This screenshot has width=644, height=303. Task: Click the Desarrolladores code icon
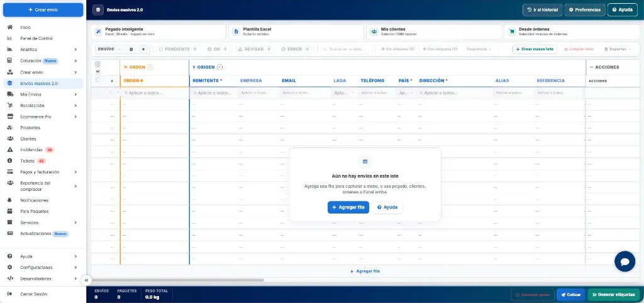pyautogui.click(x=10, y=278)
